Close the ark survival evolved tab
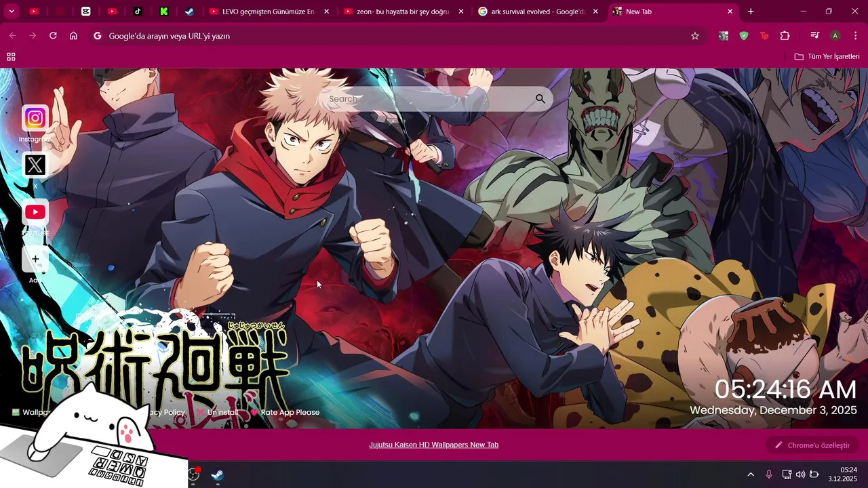The width and height of the screenshot is (868, 488). coord(595,12)
